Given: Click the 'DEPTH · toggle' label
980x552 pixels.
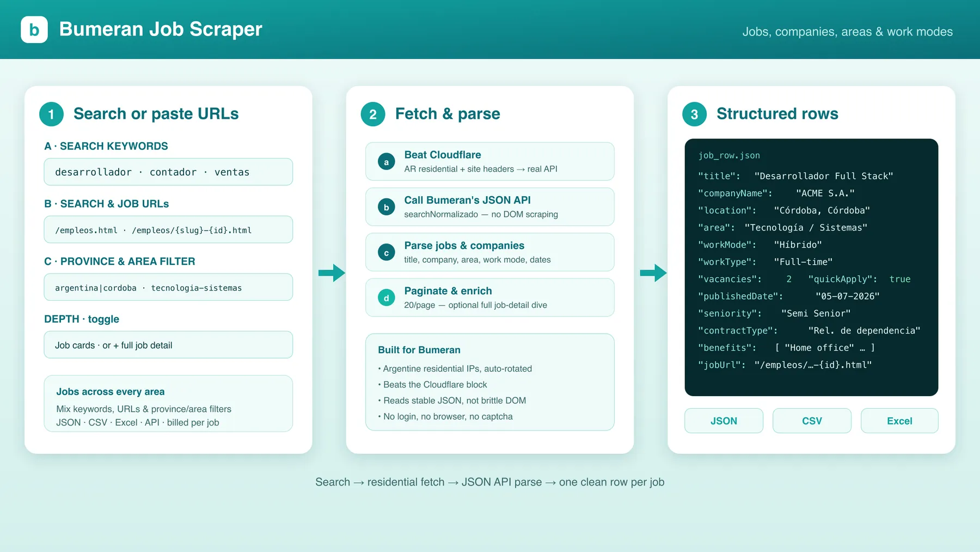Looking at the screenshot, I should pos(82,319).
